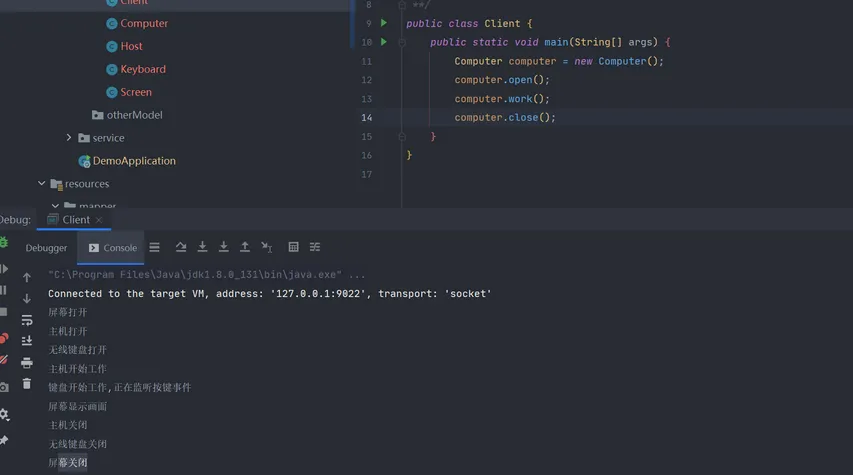Switch to the Client debug session tab

coord(76,220)
